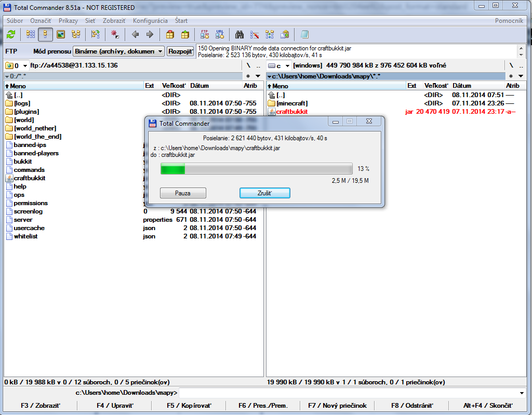Enable thumbnail view icon in toolbar

(61, 34)
